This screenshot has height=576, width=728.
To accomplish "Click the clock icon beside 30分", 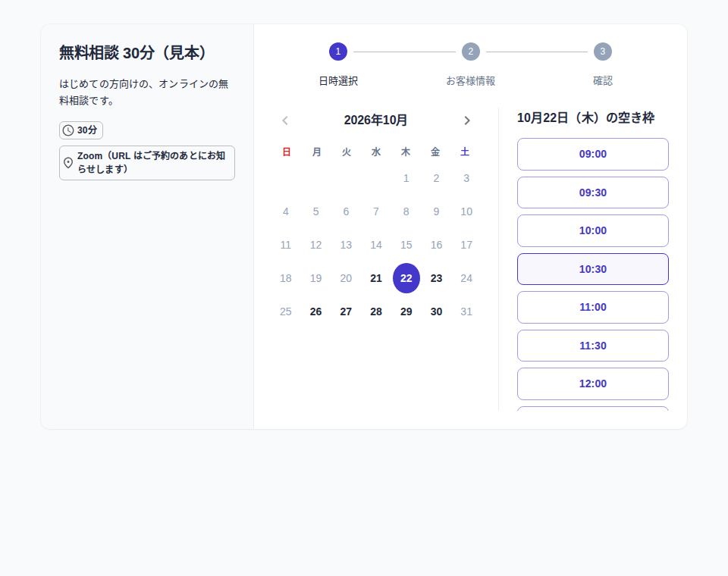I will click(68, 130).
